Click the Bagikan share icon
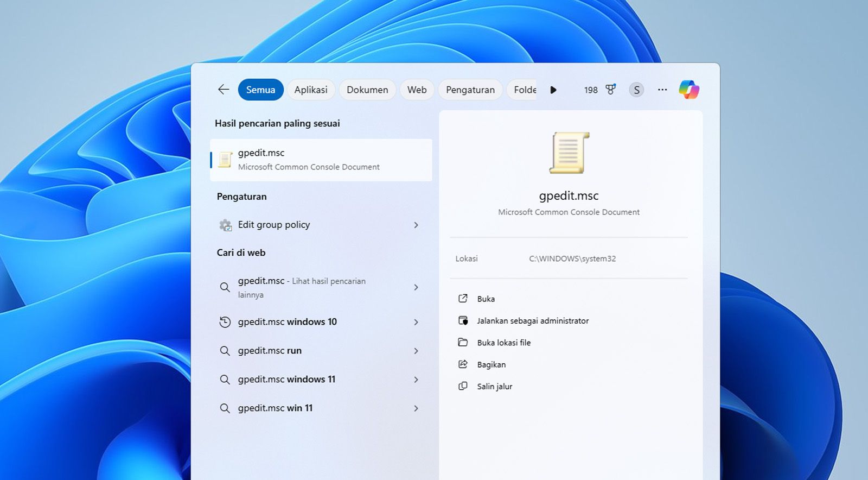 pyautogui.click(x=463, y=364)
